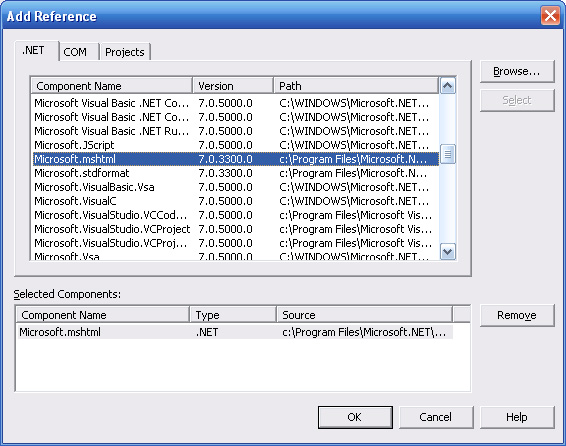Click the .NET type cell in Selected Components
566x446 pixels.
207,332
